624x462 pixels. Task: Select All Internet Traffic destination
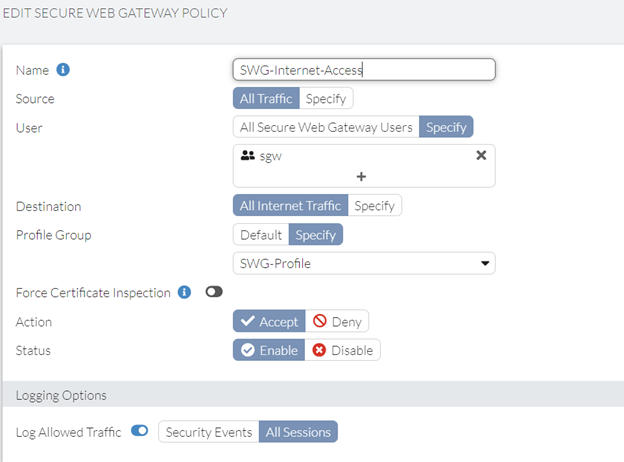(x=290, y=206)
